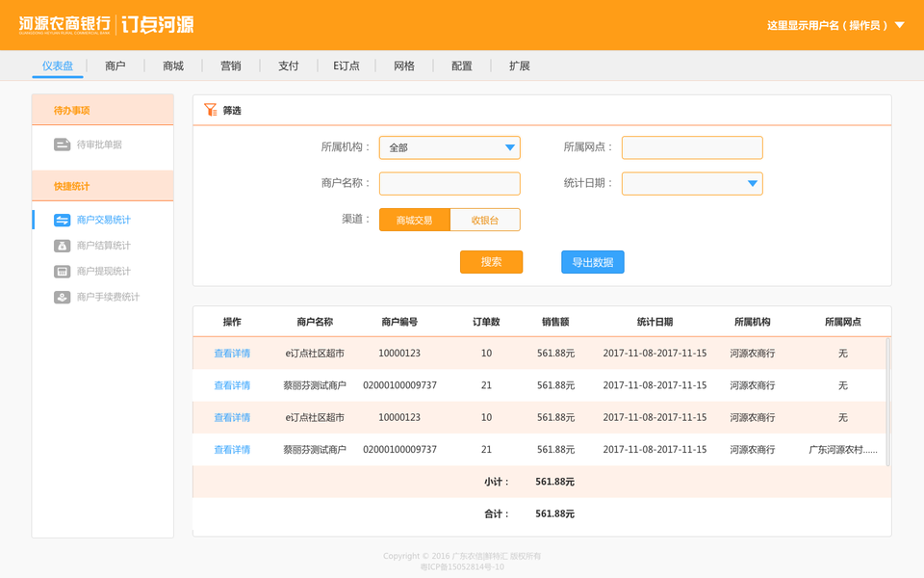Switch to the 网格 tab
924x578 pixels.
click(403, 66)
